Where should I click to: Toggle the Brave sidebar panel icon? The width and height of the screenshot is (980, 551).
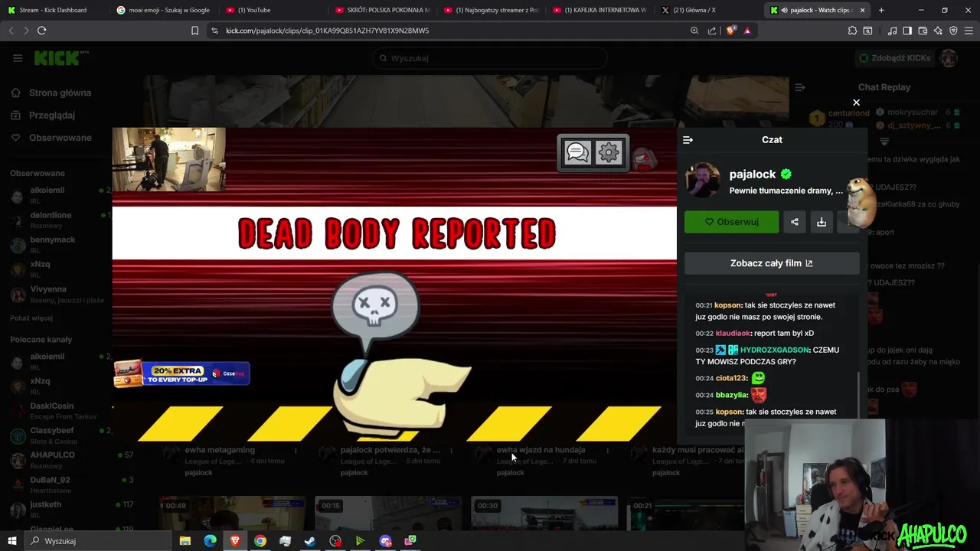(x=907, y=31)
